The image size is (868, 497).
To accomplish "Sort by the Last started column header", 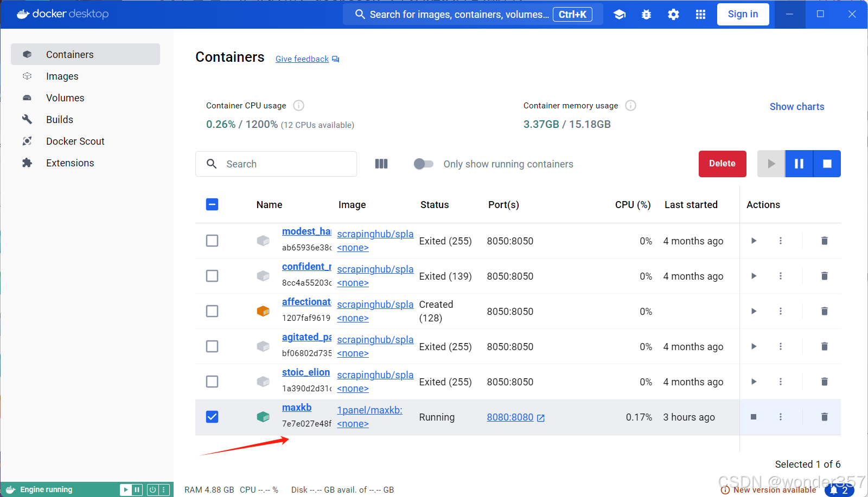I will pos(691,205).
